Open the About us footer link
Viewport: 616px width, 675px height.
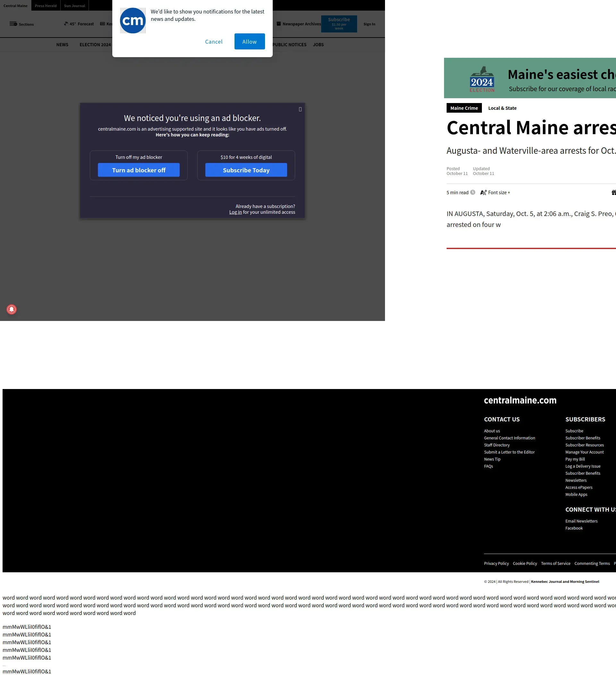[x=492, y=431]
